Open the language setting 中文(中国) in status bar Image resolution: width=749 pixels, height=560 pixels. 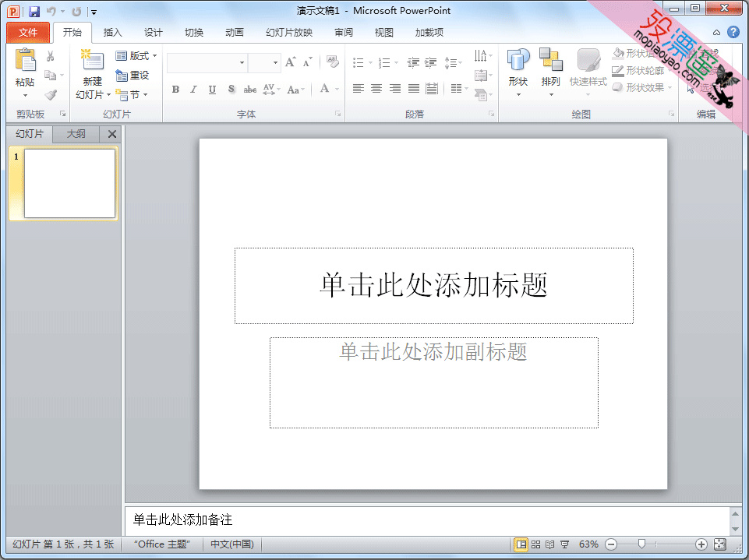pyautogui.click(x=232, y=544)
